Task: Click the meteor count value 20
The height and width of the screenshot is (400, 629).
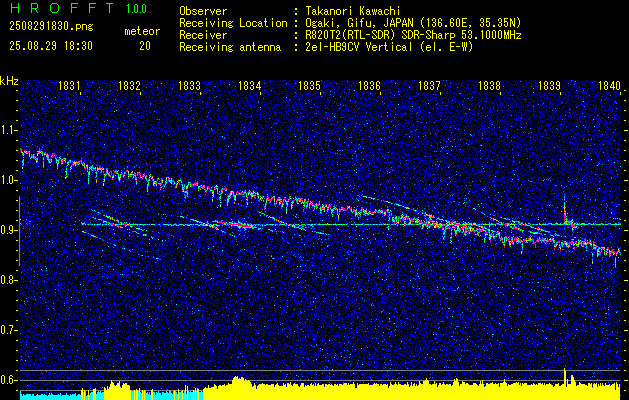Action: coord(145,46)
